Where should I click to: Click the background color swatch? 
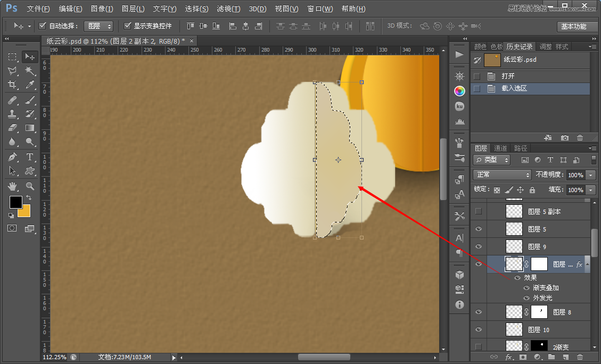(25, 212)
